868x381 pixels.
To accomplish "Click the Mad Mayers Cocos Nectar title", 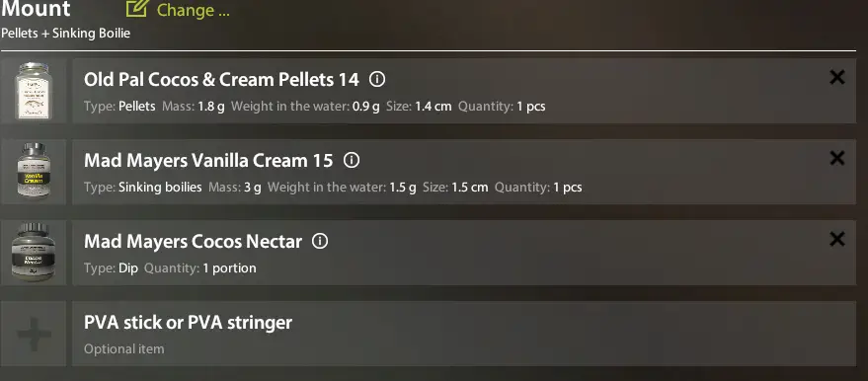I will [193, 242].
